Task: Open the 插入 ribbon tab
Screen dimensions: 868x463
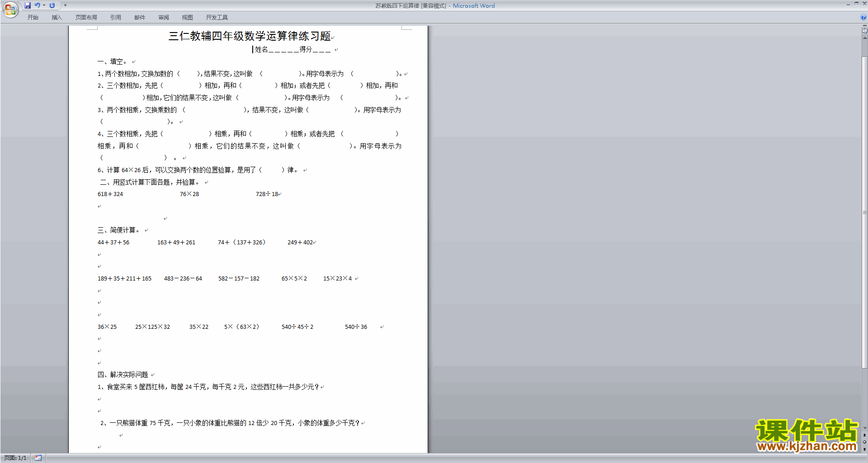Action: [57, 18]
